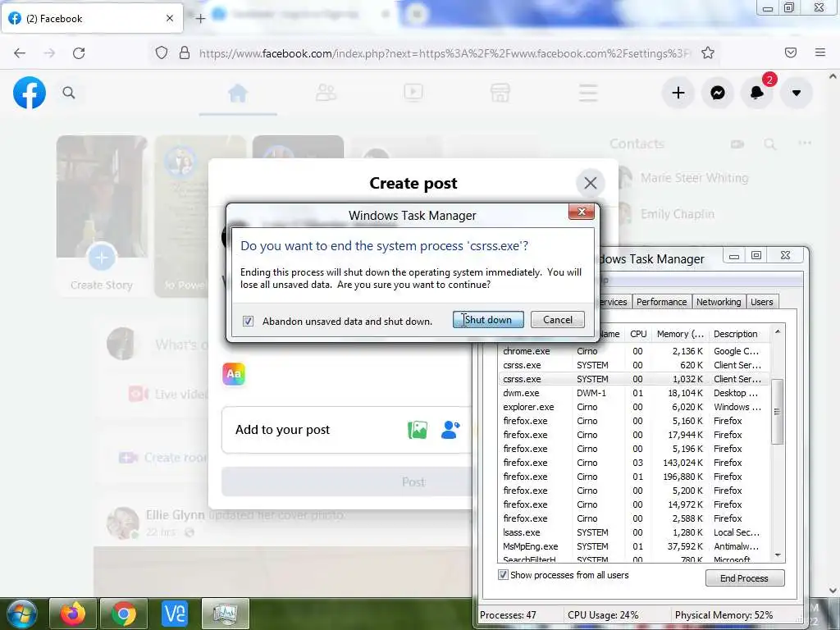
Task: Open Firefox from the taskbar
Action: (73, 614)
